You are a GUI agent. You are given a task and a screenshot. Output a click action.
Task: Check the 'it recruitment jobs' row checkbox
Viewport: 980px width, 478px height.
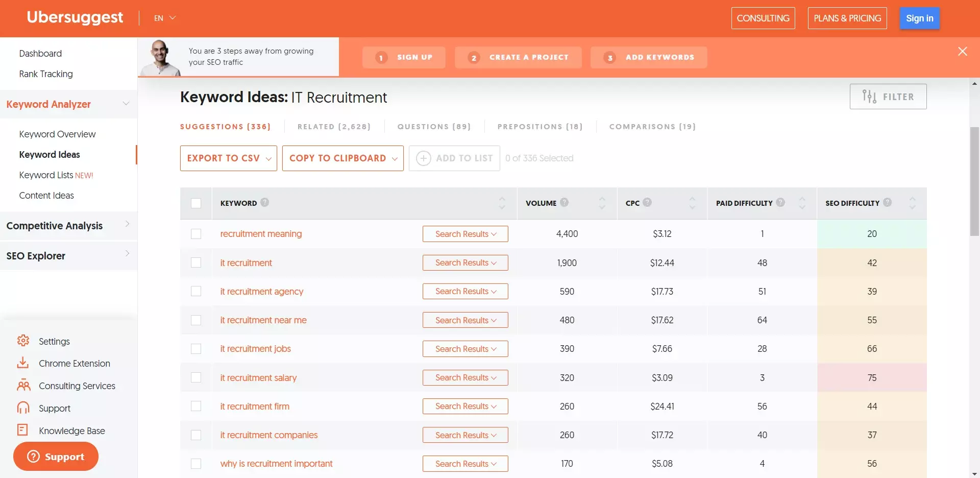click(196, 349)
